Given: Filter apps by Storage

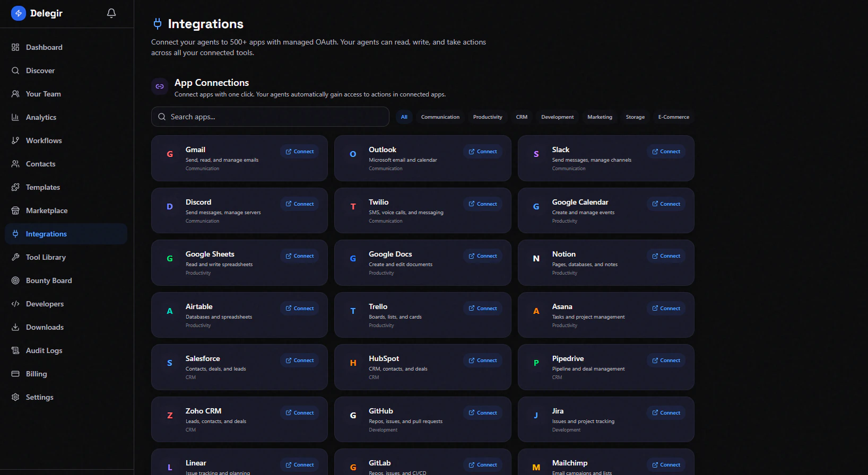Looking at the screenshot, I should coord(635,117).
